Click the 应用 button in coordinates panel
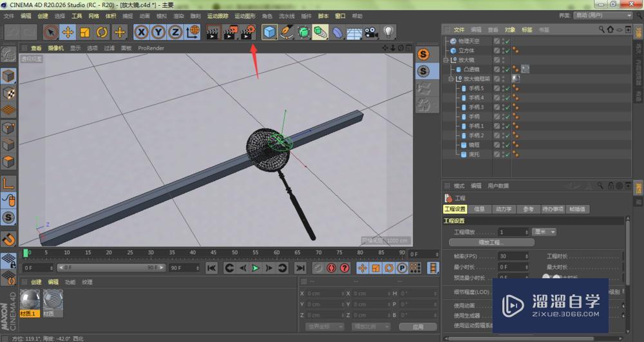 pyautogui.click(x=418, y=327)
